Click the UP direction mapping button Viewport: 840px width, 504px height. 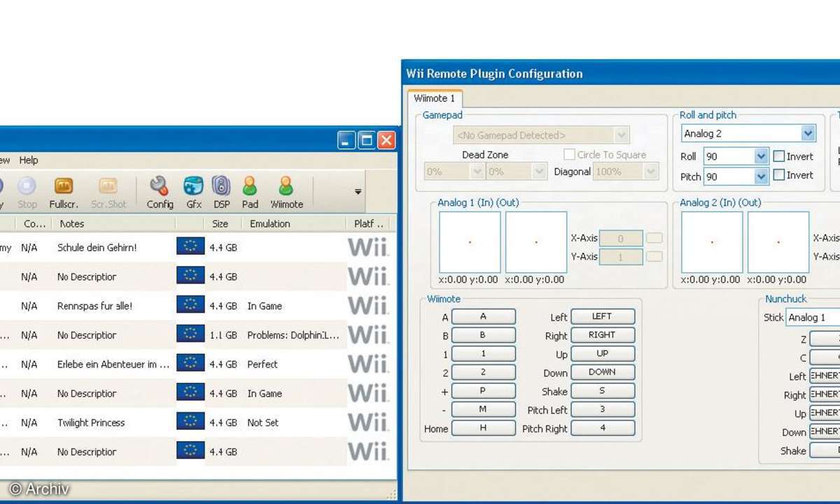click(x=603, y=353)
